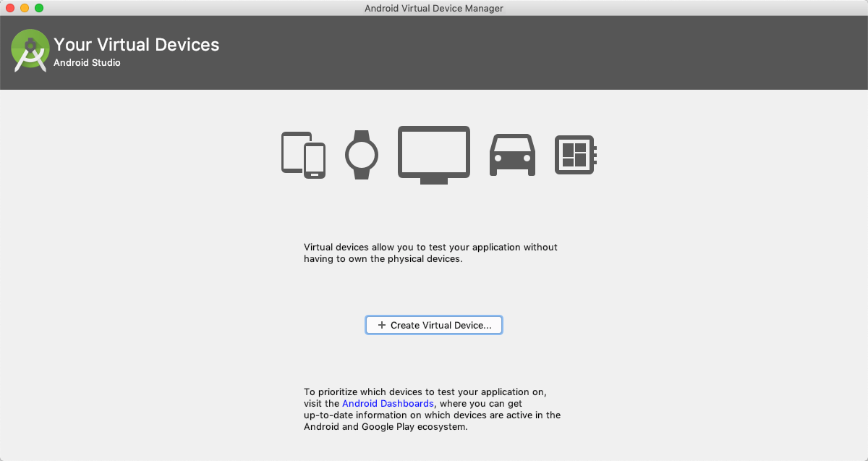The height and width of the screenshot is (461, 868).
Task: Click the Wear OS watch icon
Action: coord(361,155)
